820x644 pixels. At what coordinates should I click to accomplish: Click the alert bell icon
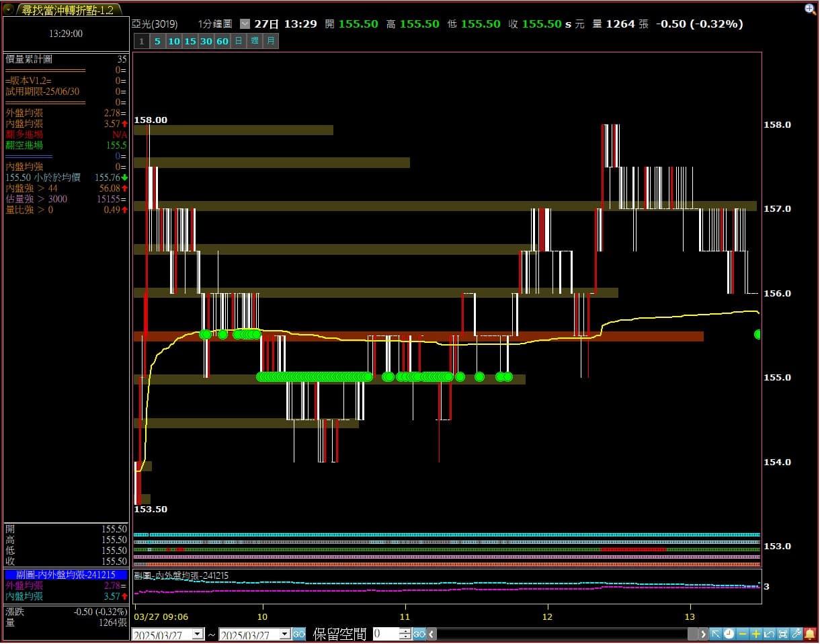pyautogui.click(x=810, y=634)
